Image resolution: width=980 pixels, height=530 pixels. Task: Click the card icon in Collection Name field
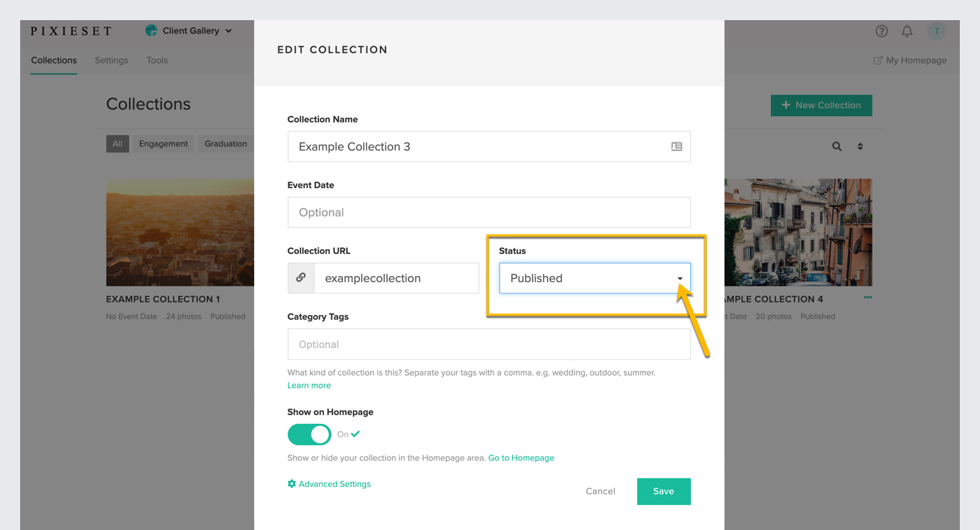click(676, 146)
